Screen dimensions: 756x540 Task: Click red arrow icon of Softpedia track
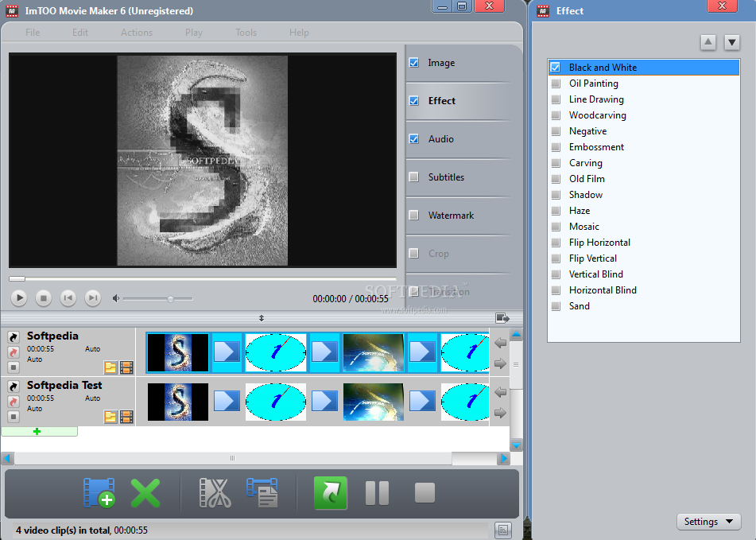pyautogui.click(x=14, y=352)
